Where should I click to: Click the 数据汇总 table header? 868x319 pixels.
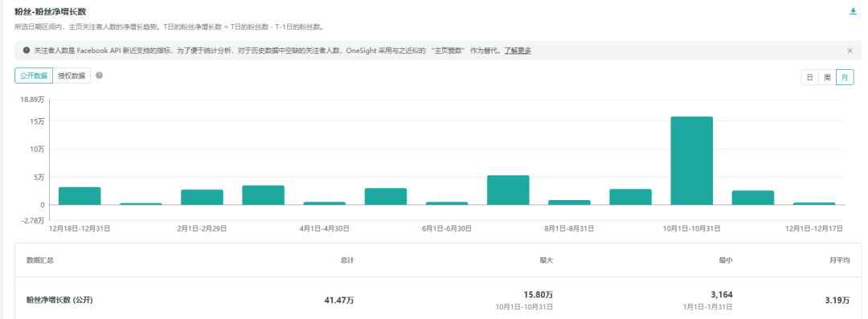(x=40, y=260)
